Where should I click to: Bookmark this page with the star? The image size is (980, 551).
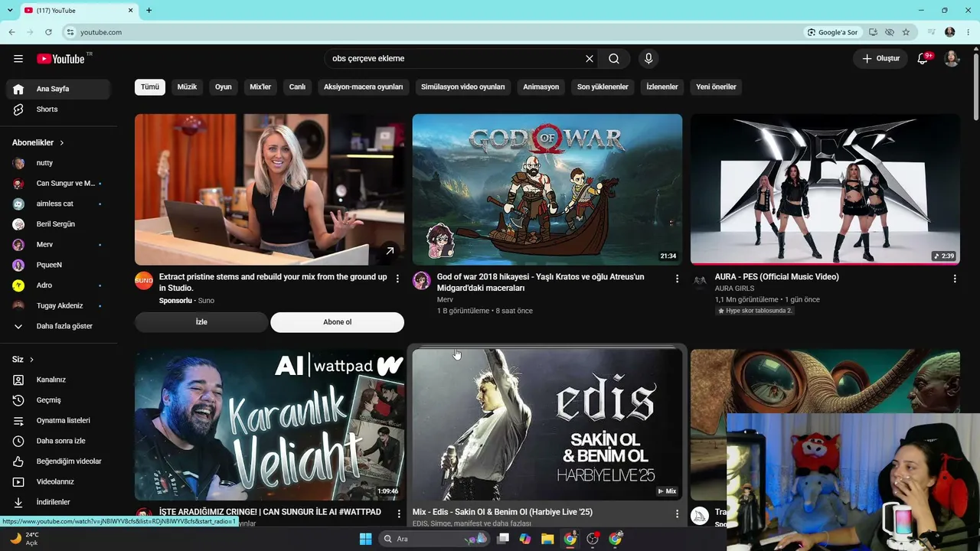point(906,32)
